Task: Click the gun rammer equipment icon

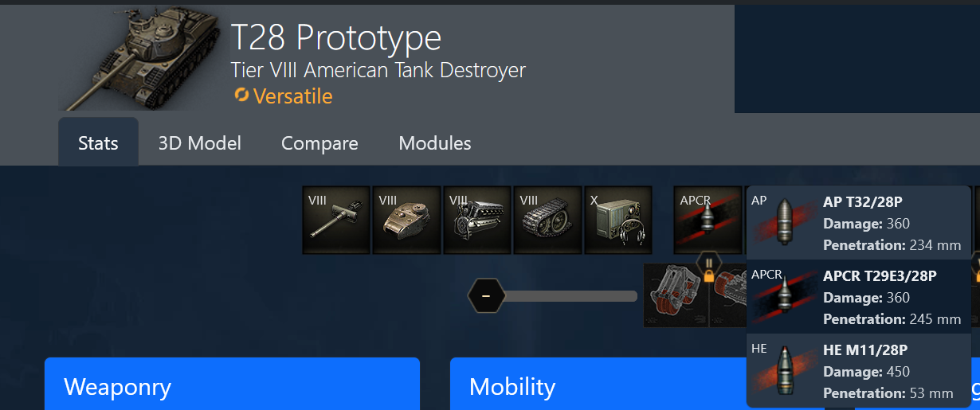Action: tap(676, 295)
